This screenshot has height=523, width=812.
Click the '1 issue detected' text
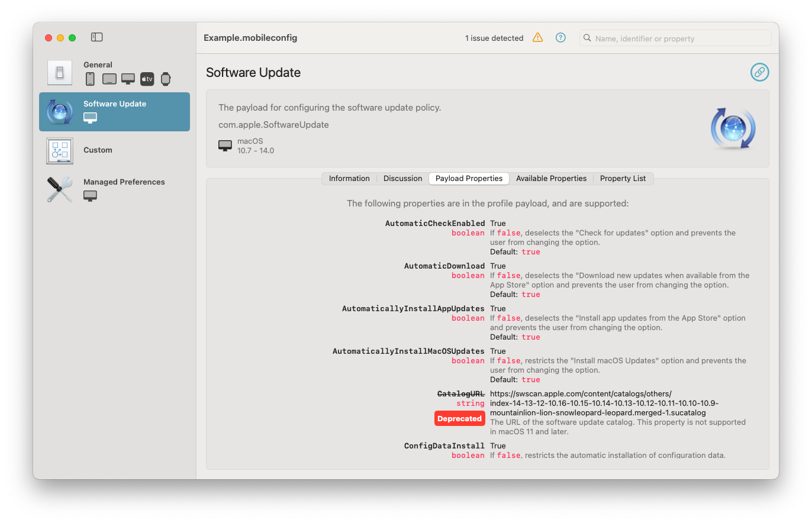pyautogui.click(x=494, y=38)
